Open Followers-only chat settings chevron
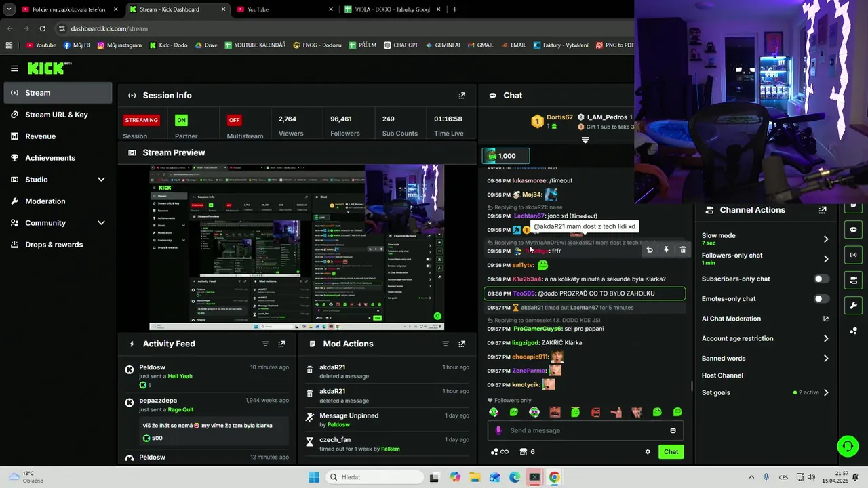The height and width of the screenshot is (488, 868). click(x=826, y=259)
